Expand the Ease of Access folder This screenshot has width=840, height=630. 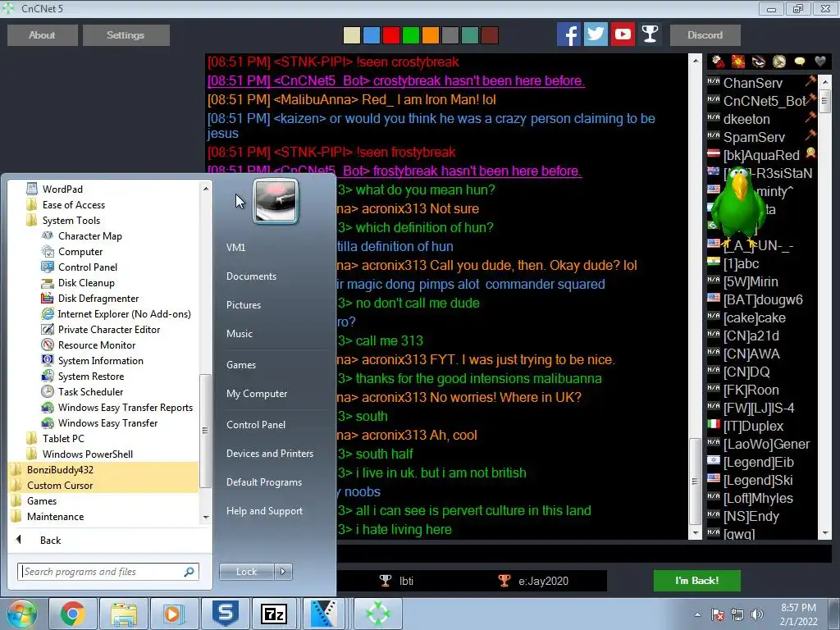(x=73, y=204)
